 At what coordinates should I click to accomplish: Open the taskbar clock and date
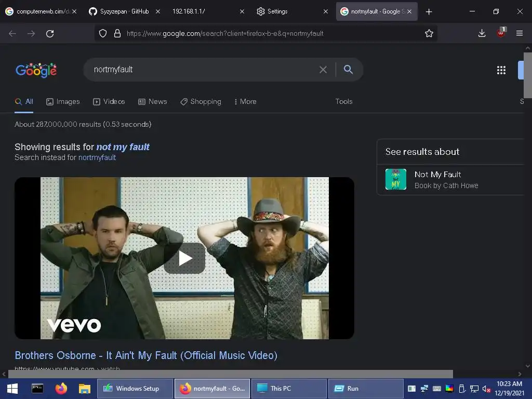509,389
